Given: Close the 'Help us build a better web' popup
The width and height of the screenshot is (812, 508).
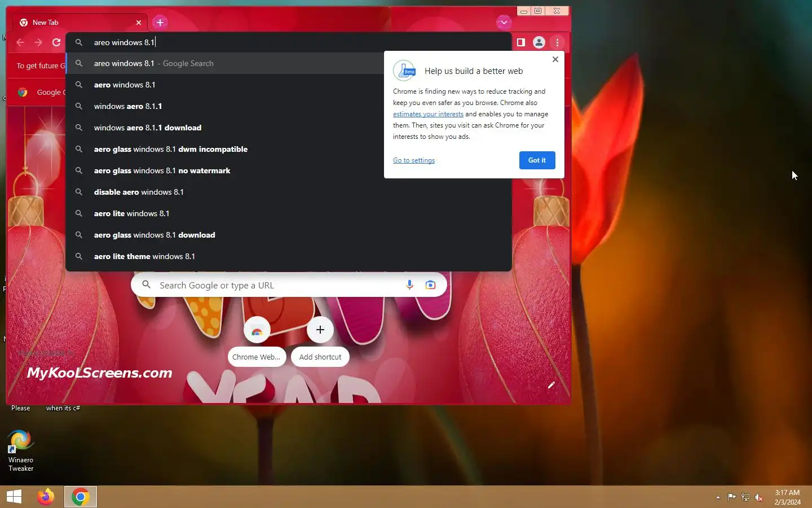Looking at the screenshot, I should click(555, 59).
